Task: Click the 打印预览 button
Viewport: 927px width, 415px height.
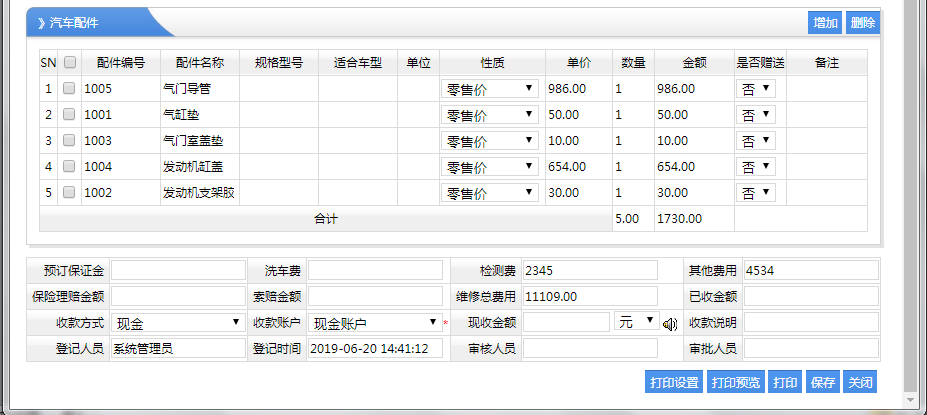Action: point(735,382)
